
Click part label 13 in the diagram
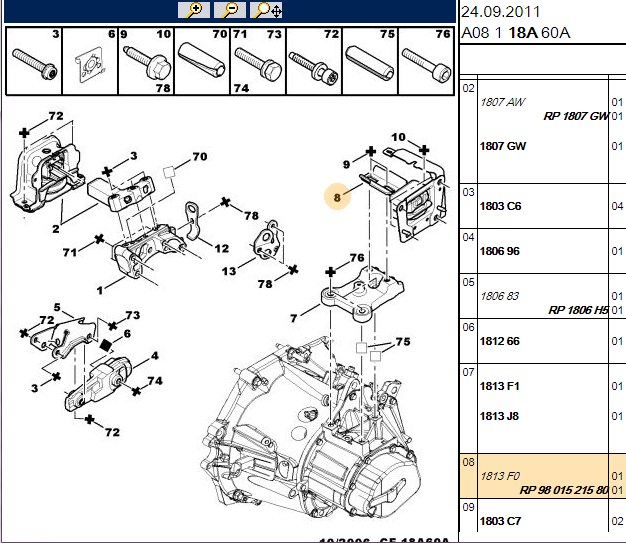pos(229,272)
